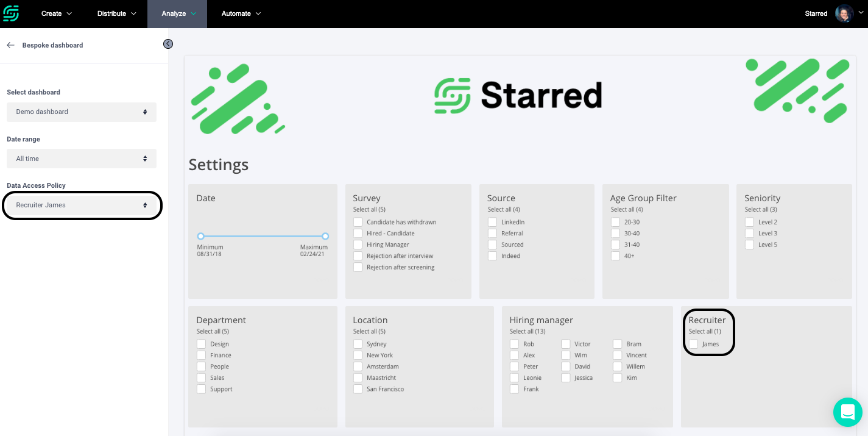Check Hired - Candidate survey
This screenshot has height=436, width=868.
pos(358,234)
